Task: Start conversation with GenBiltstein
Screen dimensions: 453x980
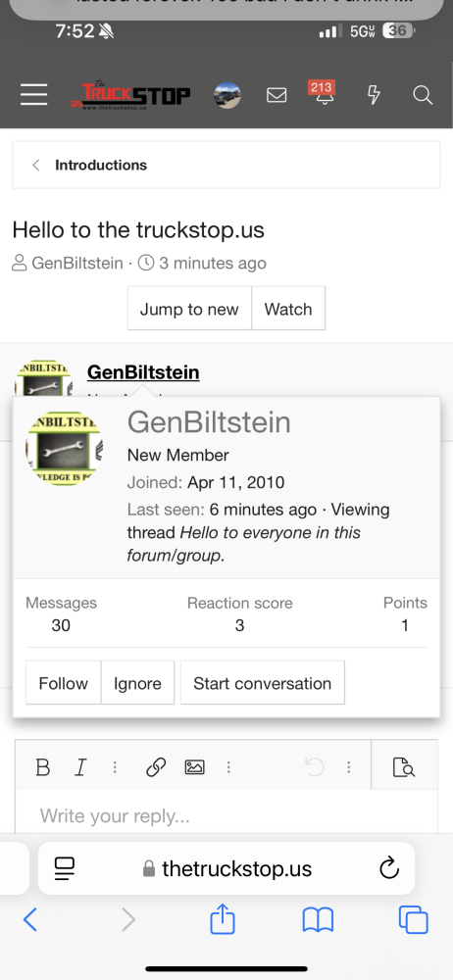Action: (x=262, y=683)
